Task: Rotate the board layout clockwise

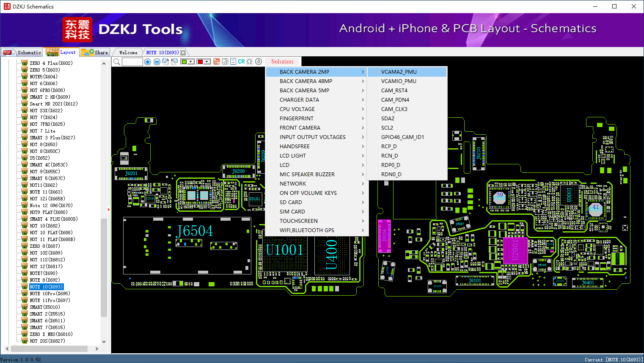Action: [x=165, y=62]
